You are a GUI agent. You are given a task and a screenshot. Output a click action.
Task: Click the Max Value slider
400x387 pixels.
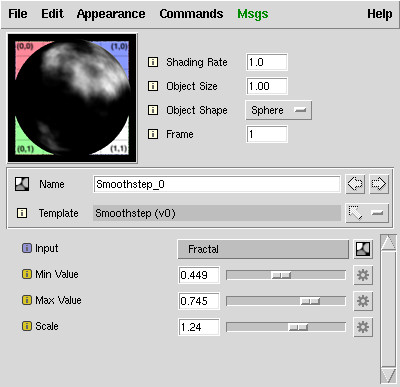click(286, 301)
